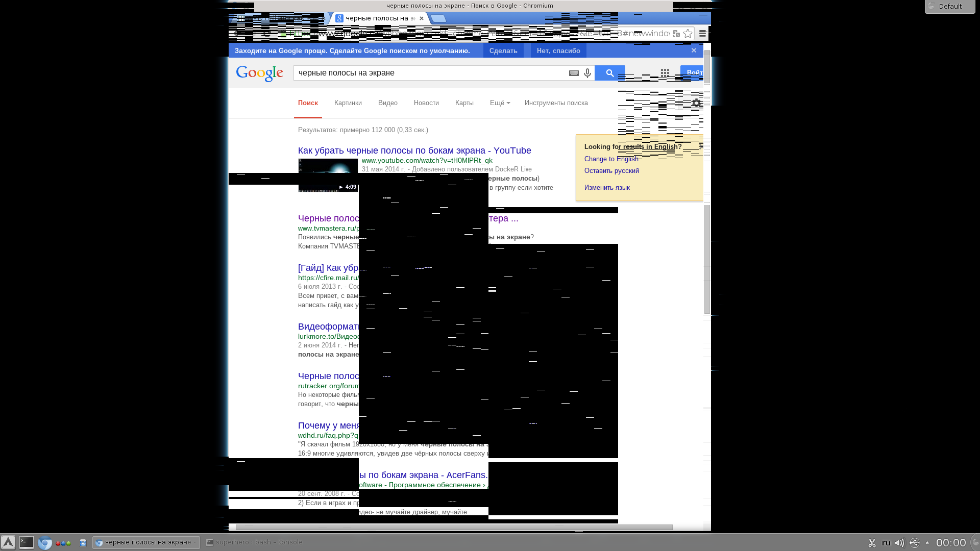The height and width of the screenshot is (551, 980).
Task: Click the Chromium launcher icon in the taskbar
Action: pos(45,543)
